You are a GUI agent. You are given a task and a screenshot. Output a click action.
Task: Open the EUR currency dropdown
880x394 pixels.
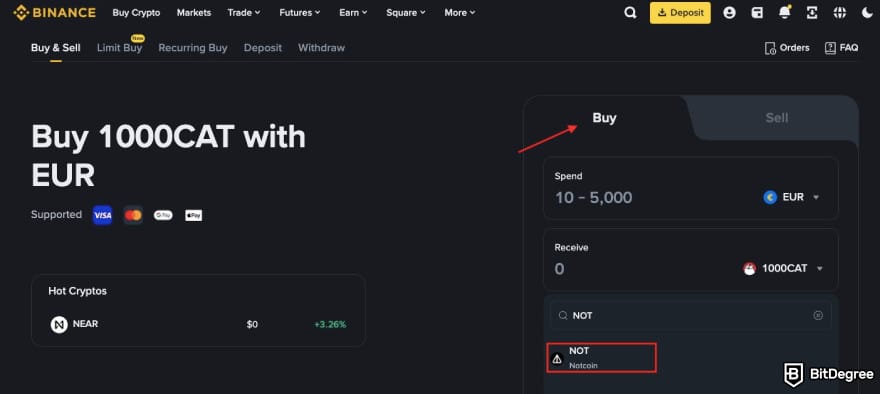pyautogui.click(x=791, y=197)
